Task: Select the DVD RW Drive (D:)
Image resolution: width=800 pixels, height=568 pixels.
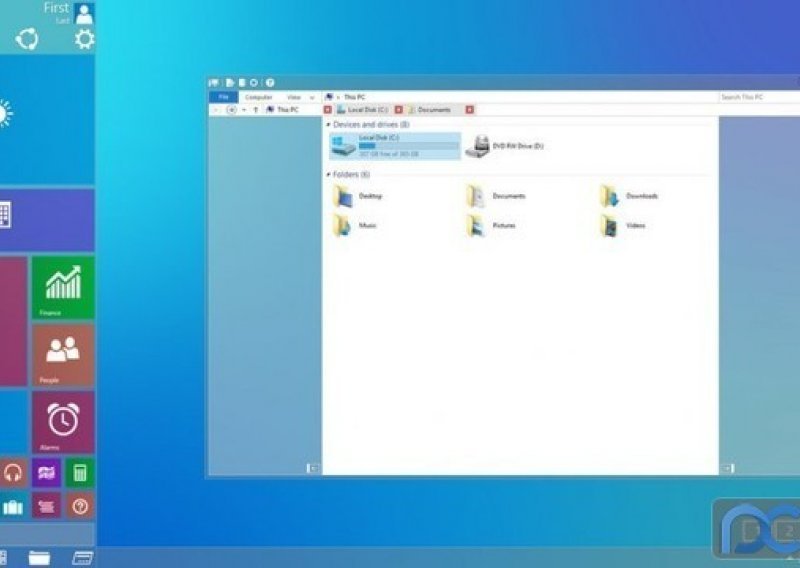Action: click(x=505, y=146)
